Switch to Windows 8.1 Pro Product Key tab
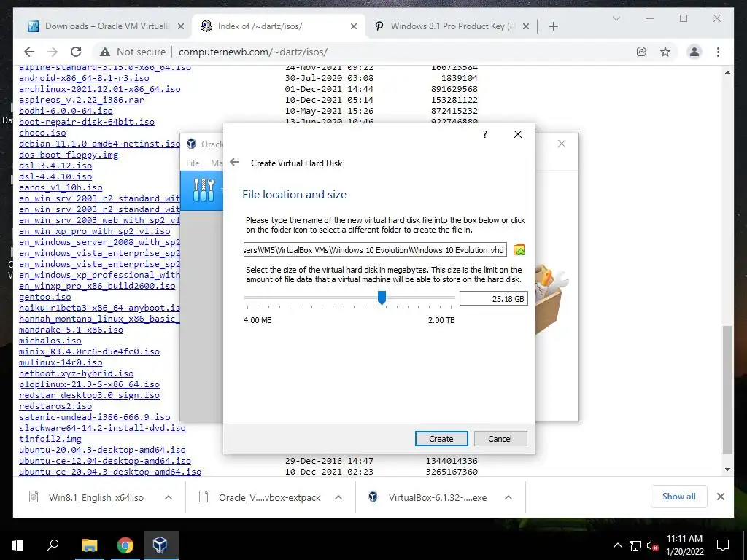Viewport: 747px width, 560px height. pyautogui.click(x=452, y=26)
